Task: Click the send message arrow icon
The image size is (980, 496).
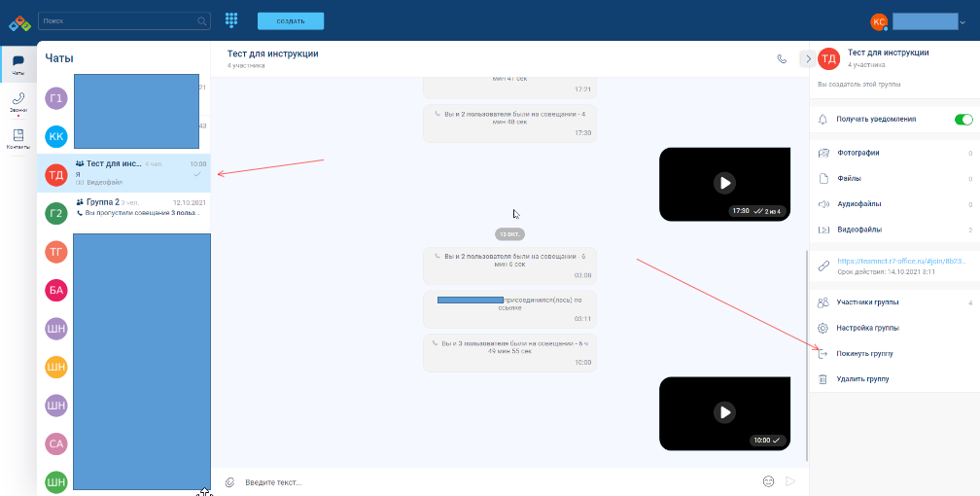Action: [x=790, y=481]
